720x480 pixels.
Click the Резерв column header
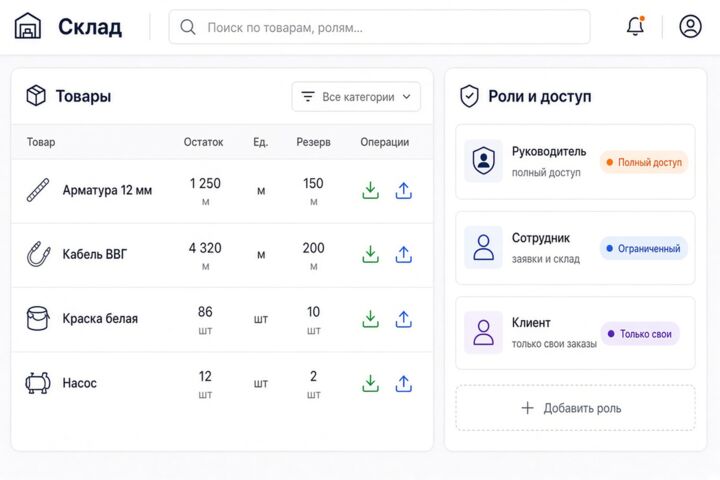tap(314, 142)
